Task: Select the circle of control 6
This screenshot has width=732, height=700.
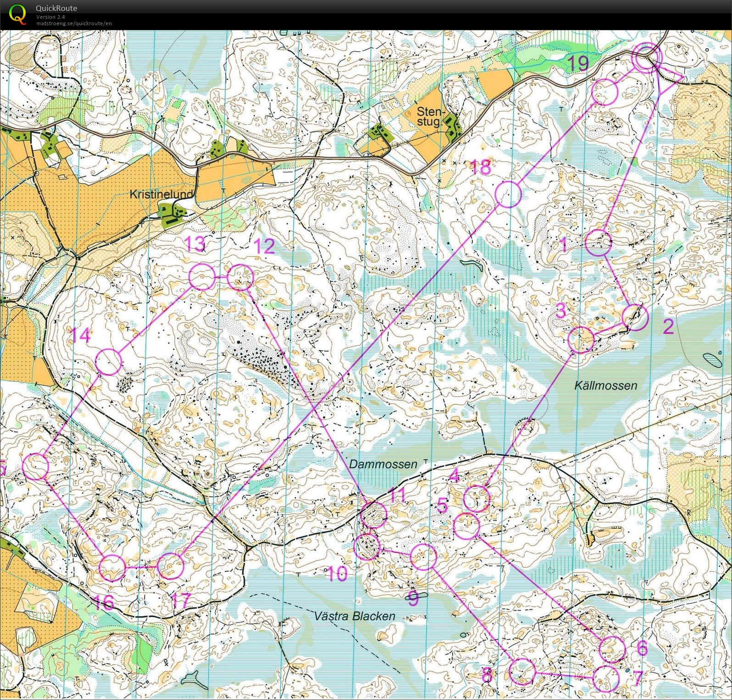Action: tap(612, 649)
